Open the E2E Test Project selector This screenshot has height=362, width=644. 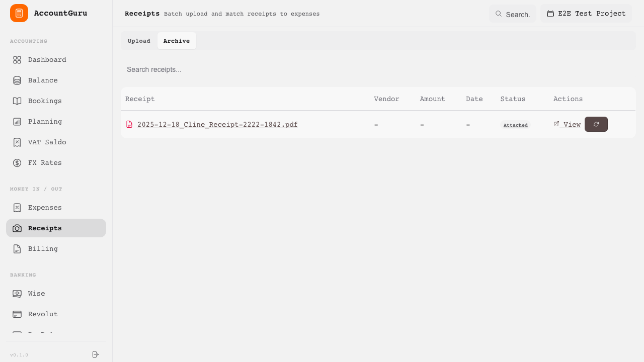586,14
